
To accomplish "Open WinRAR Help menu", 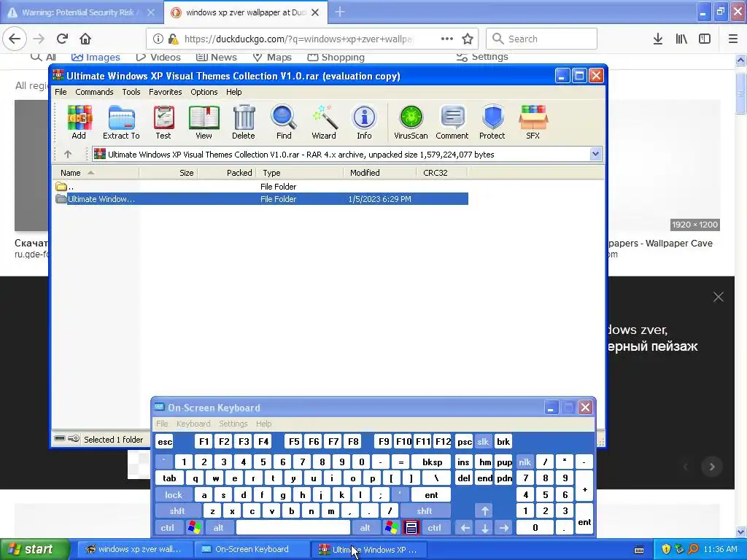I will (233, 92).
